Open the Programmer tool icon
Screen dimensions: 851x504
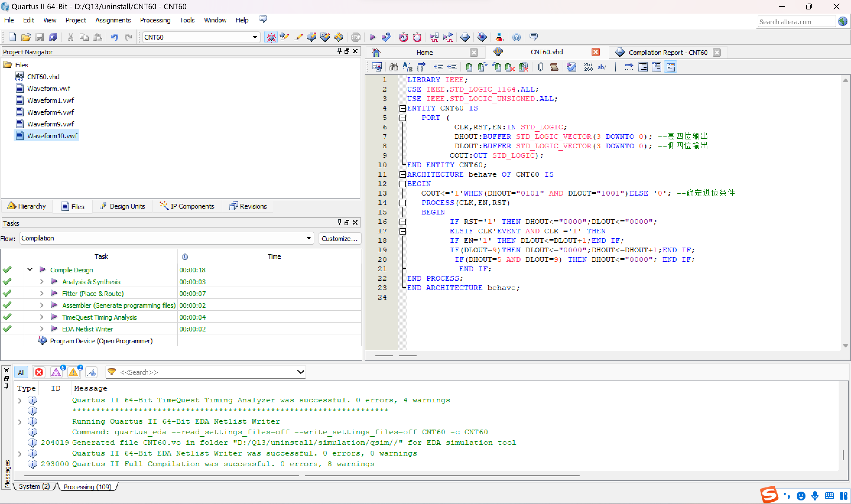click(x=482, y=37)
